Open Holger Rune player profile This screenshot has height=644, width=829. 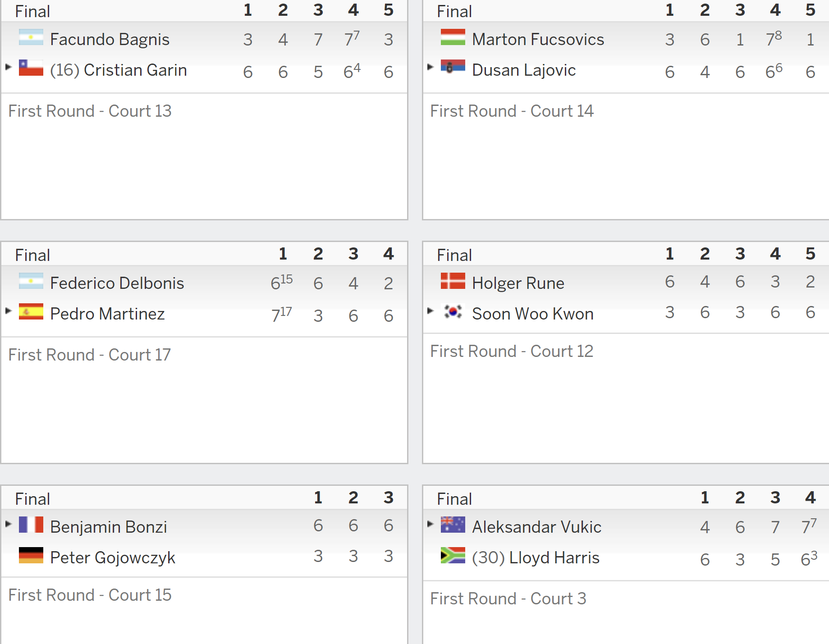518,283
